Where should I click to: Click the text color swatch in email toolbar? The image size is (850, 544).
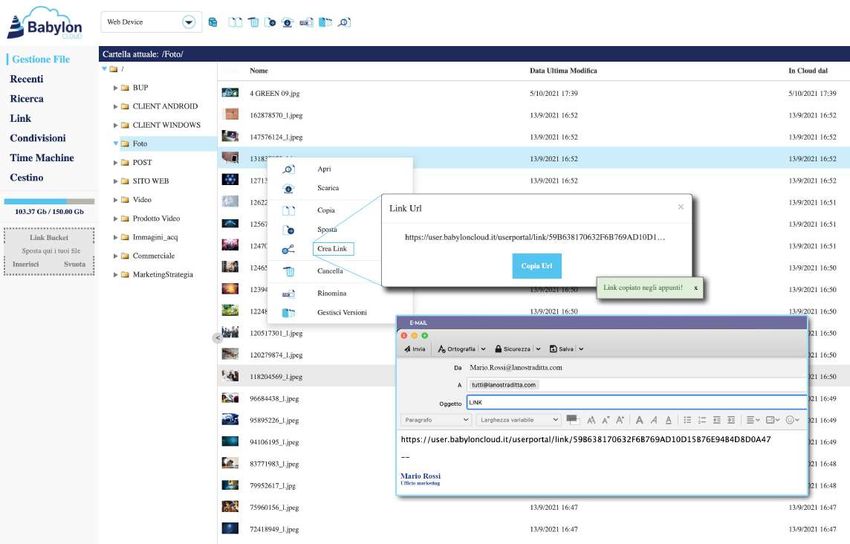[x=572, y=419]
